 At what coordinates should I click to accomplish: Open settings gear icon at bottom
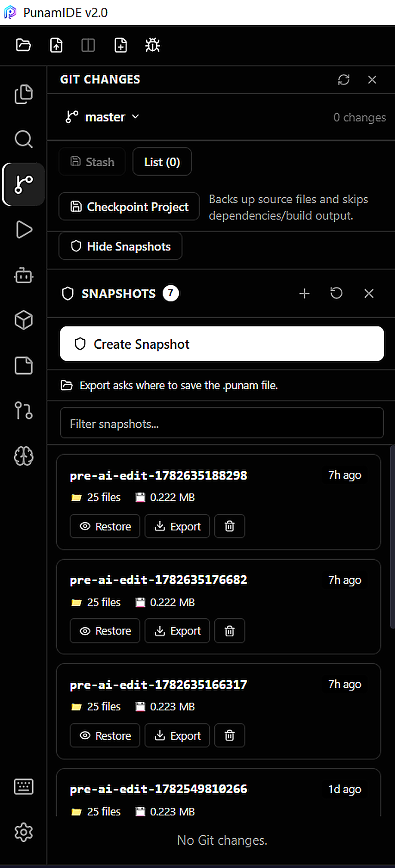click(x=23, y=832)
